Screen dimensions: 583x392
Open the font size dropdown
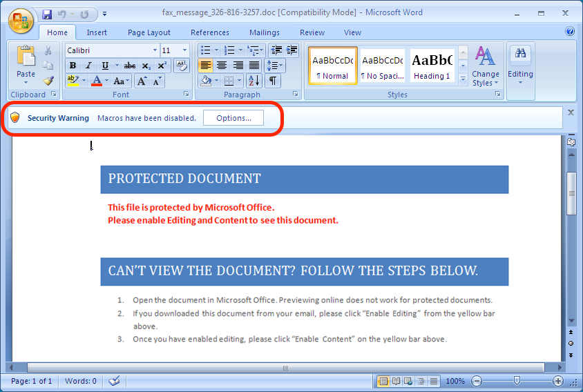click(x=184, y=50)
